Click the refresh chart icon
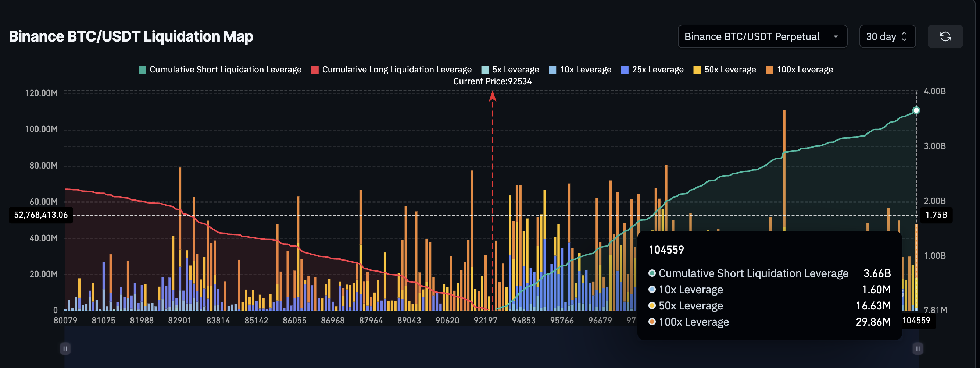This screenshot has height=368, width=980. [x=945, y=36]
